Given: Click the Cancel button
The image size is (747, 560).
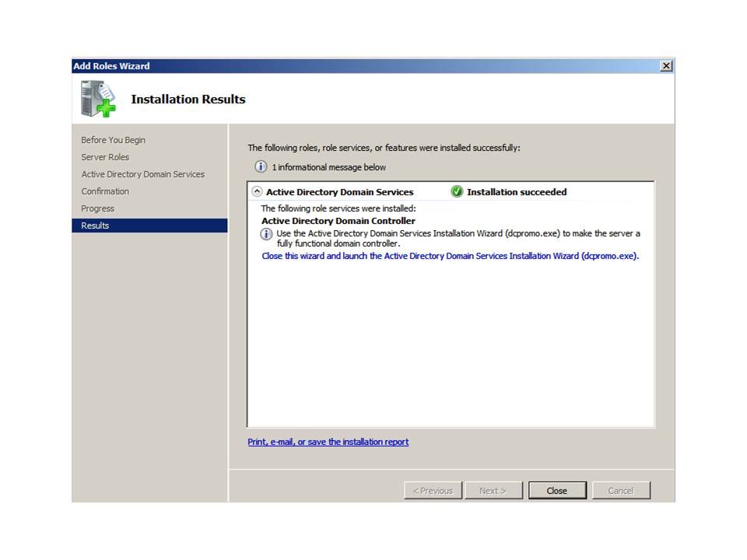Looking at the screenshot, I should tap(620, 491).
